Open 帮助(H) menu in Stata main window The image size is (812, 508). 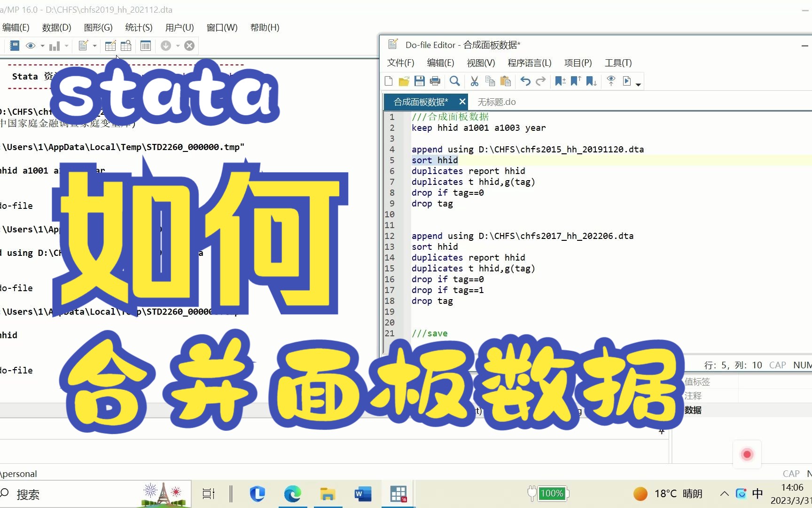click(x=265, y=27)
